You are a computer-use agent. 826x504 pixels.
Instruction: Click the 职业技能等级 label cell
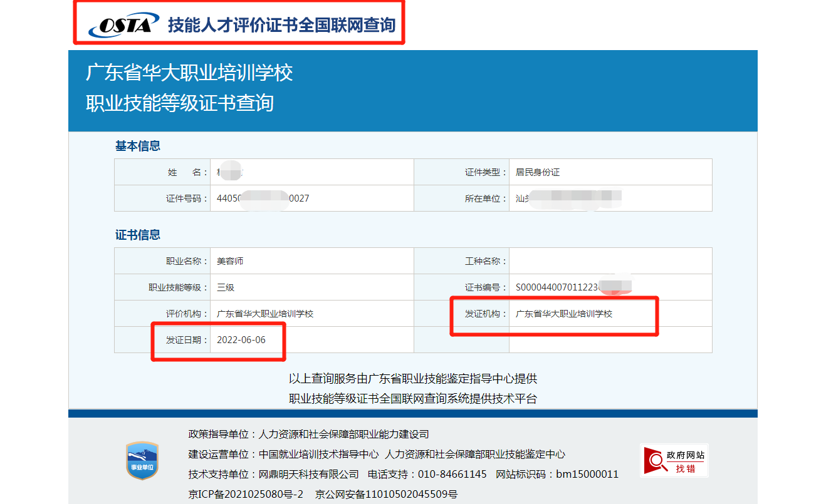coord(162,287)
